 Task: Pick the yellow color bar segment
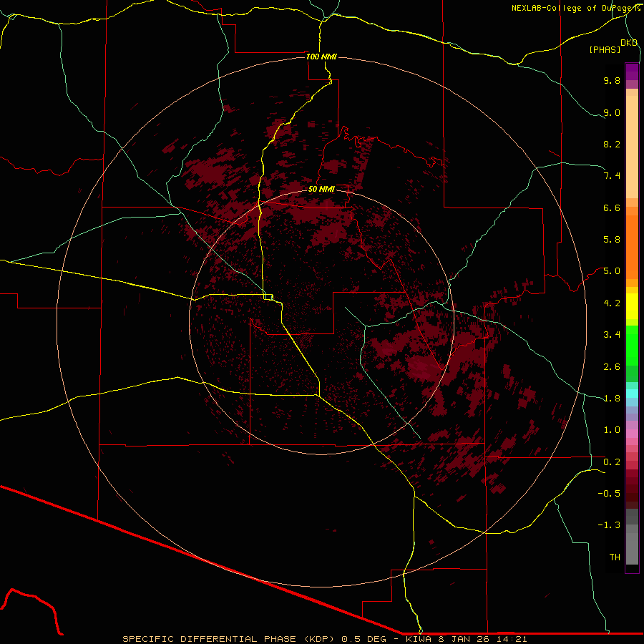632,306
